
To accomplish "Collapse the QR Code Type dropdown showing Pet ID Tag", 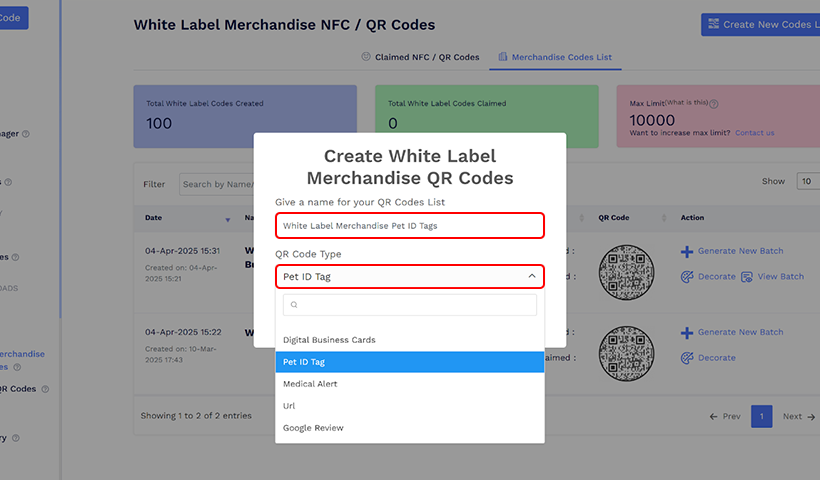I will [531, 277].
